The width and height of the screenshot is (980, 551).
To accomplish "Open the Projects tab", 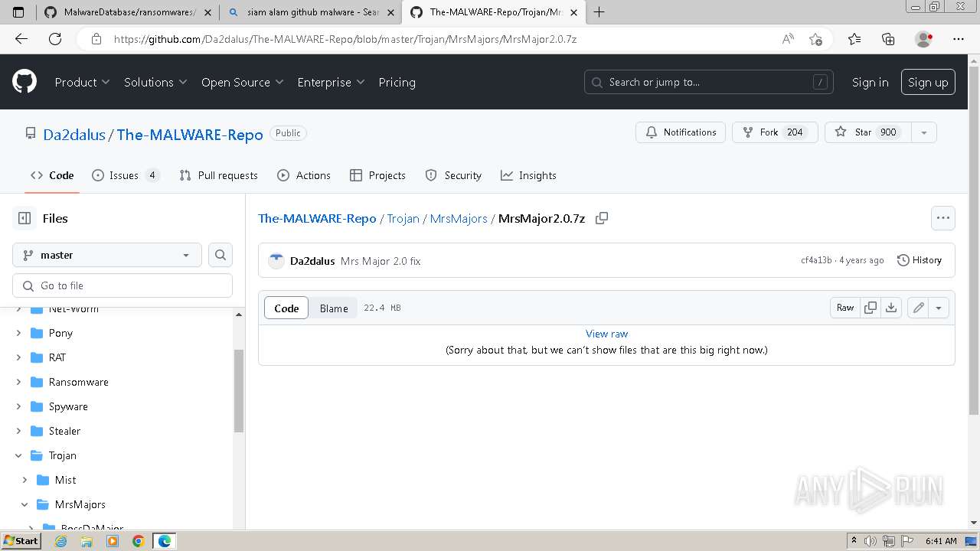I will point(377,175).
